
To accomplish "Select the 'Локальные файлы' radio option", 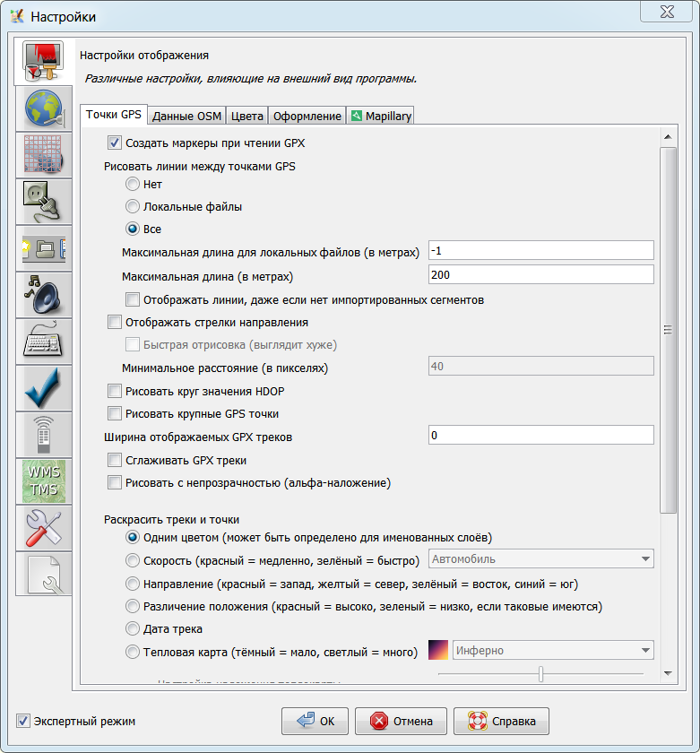I will (x=133, y=206).
